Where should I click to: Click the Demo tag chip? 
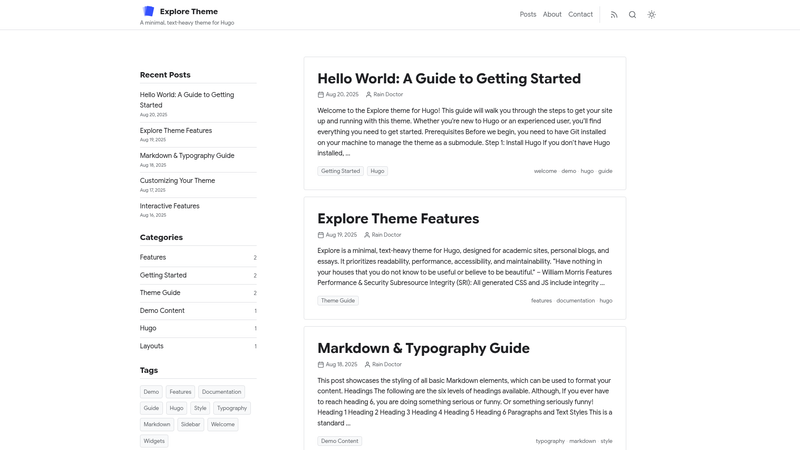[x=151, y=392]
